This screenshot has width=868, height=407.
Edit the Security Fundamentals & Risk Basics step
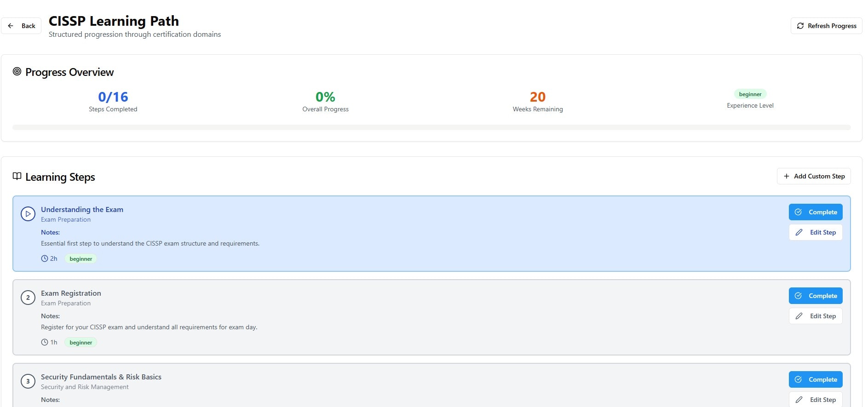(x=816, y=400)
